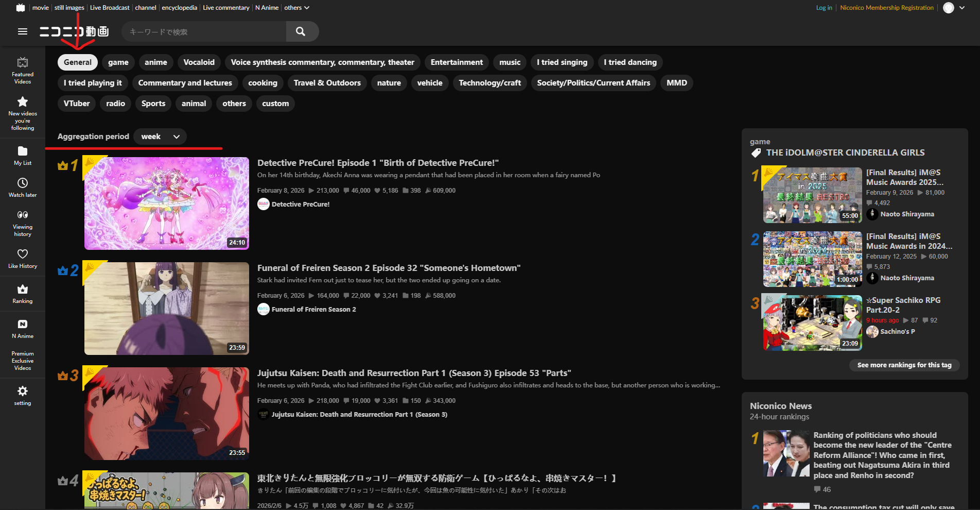
Task: Click Funeral of Freiren Season 2 channel avatar
Action: (264, 310)
